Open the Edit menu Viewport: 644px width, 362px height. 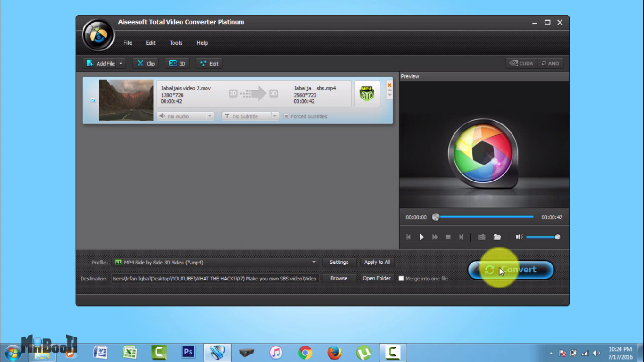150,43
